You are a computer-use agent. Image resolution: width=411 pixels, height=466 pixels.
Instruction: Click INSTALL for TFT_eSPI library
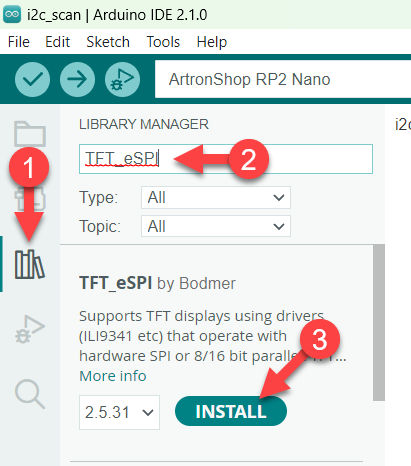coord(231,411)
